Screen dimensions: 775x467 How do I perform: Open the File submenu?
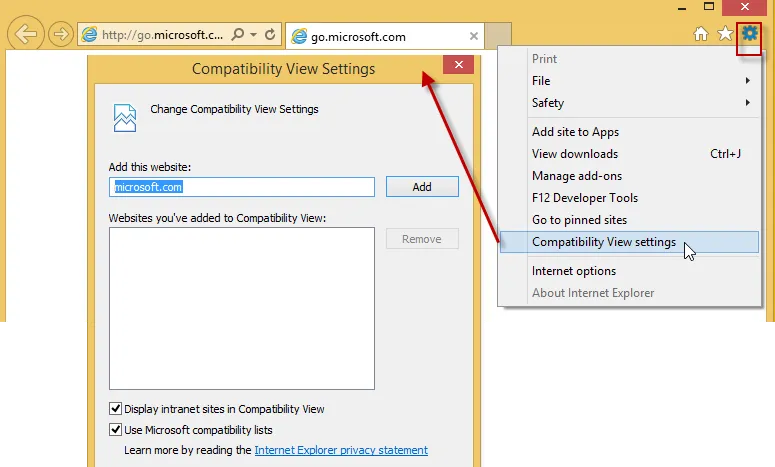[x=630, y=81]
